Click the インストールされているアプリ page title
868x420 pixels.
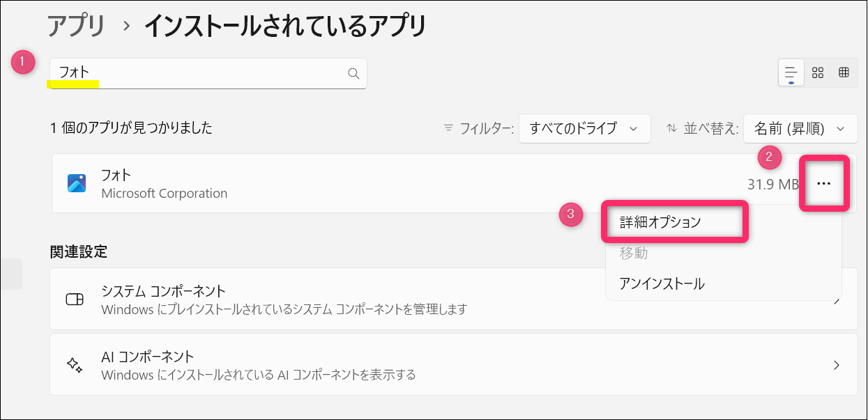tap(284, 26)
